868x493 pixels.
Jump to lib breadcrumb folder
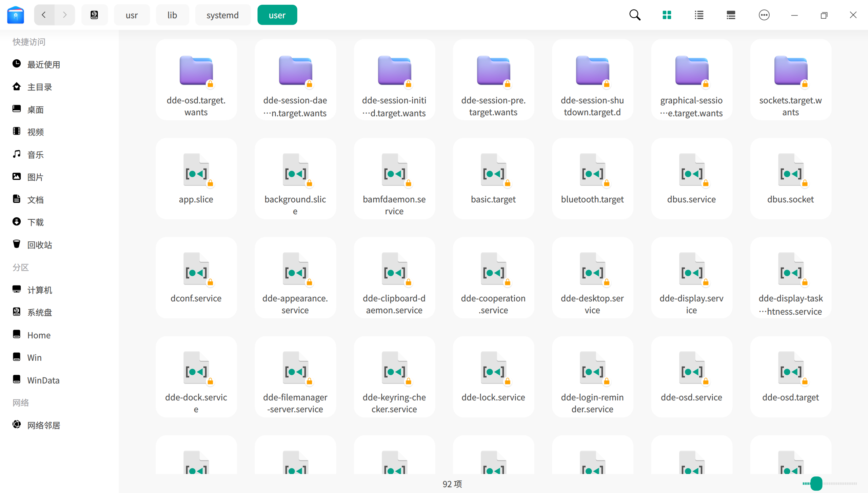point(172,15)
